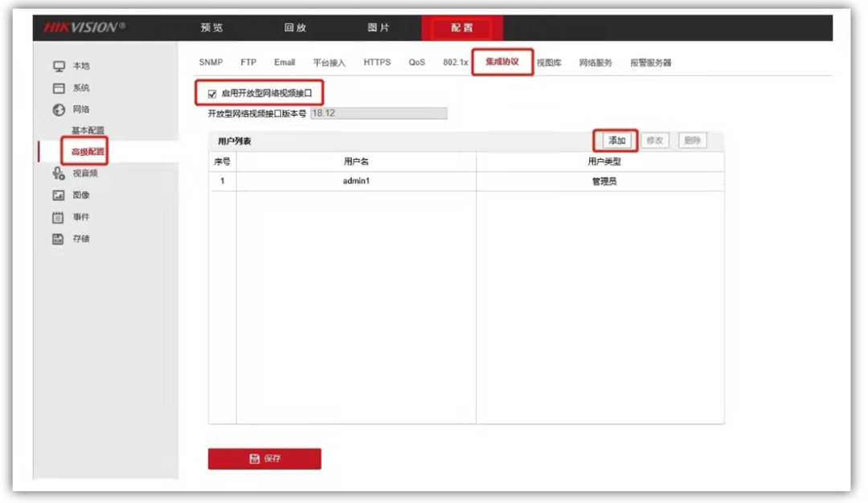Screen dimensions: 868x503
Task: Open the 图片 top menu
Action: pos(379,27)
